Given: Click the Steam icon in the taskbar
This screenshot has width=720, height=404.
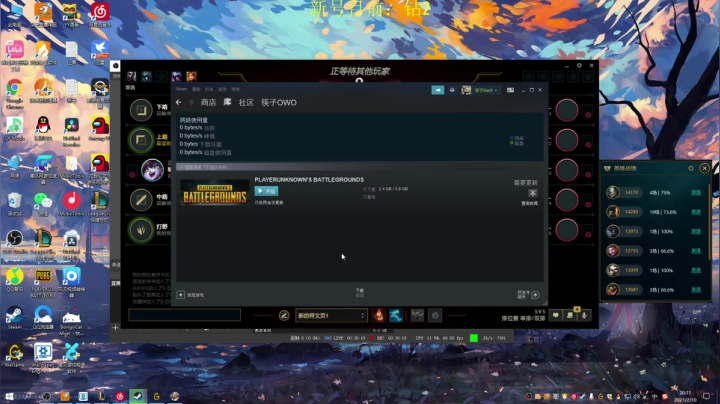Looking at the screenshot, I should 137,396.
